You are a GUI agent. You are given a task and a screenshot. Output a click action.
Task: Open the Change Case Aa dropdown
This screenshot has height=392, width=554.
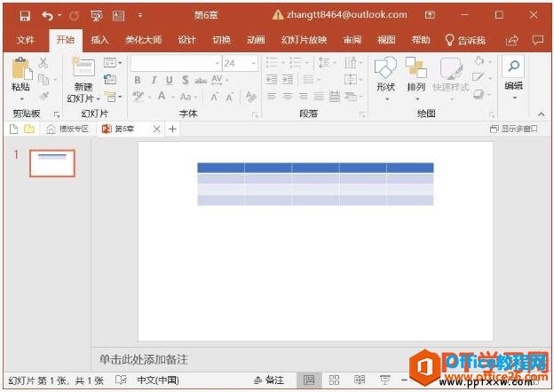click(188, 97)
